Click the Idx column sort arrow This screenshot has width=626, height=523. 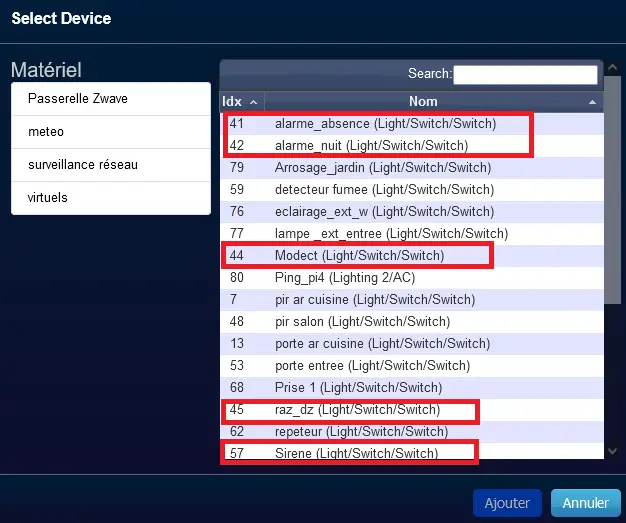(x=254, y=103)
